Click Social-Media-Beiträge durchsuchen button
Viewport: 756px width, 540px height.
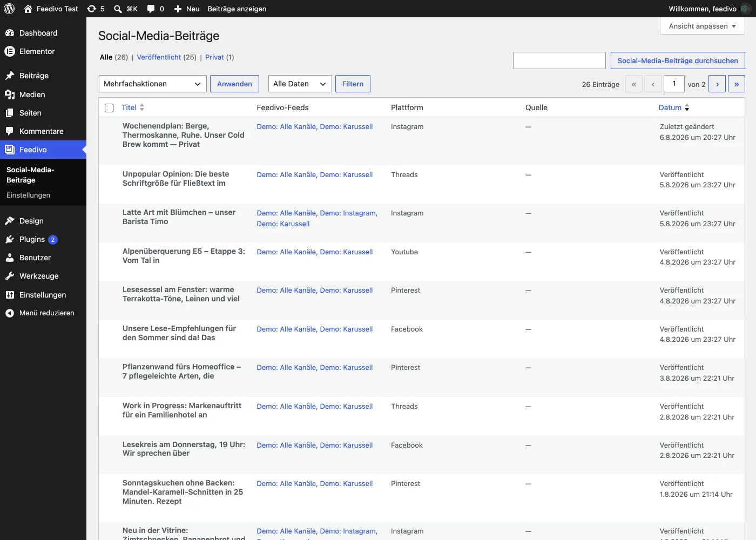tap(678, 60)
